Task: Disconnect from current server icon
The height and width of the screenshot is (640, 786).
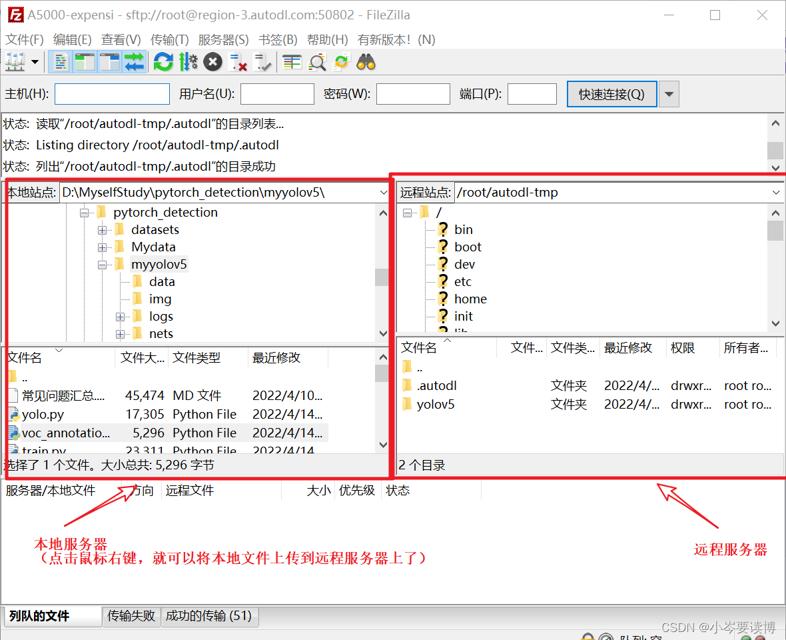Action: [238, 63]
